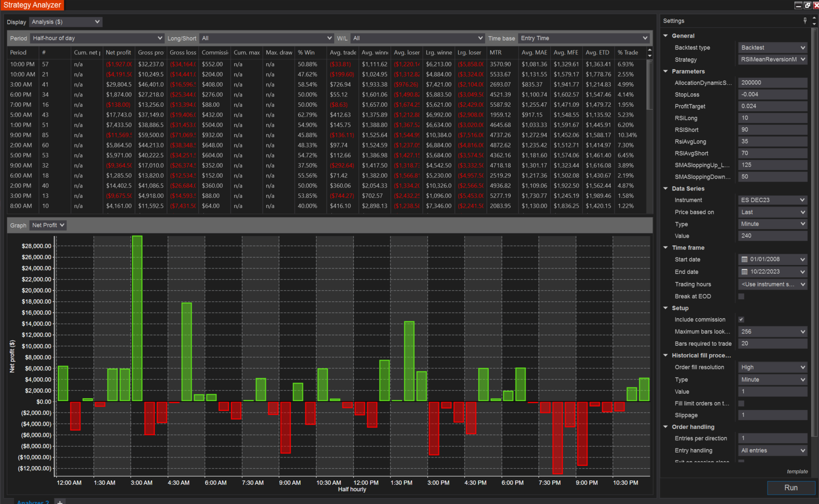
Task: Click the AllocationDynamicS value field 200000
Action: coord(773,83)
